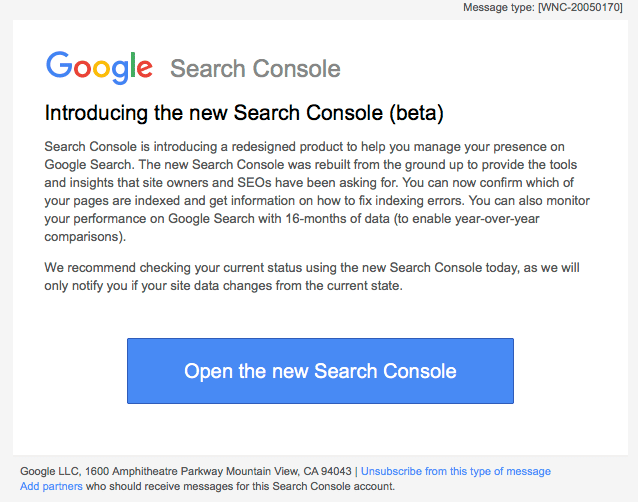The height and width of the screenshot is (502, 638).
Task: Click the '(beta)' text in the heading
Action: [416, 113]
